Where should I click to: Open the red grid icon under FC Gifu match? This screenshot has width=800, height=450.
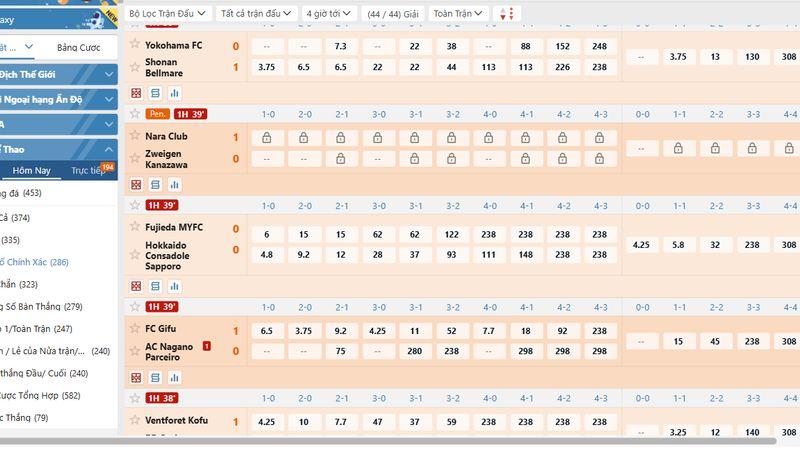click(x=136, y=379)
